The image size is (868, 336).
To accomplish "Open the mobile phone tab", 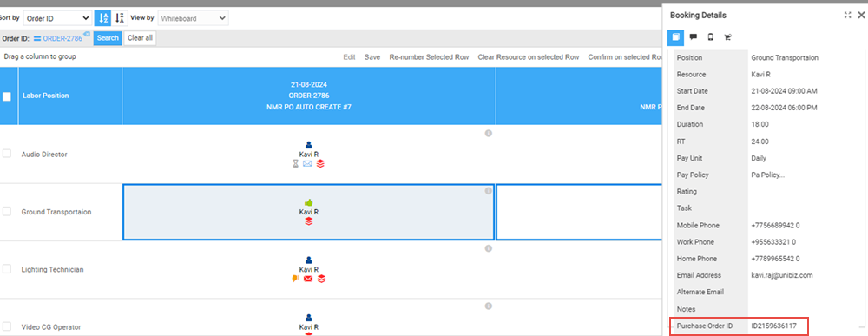I will [710, 37].
